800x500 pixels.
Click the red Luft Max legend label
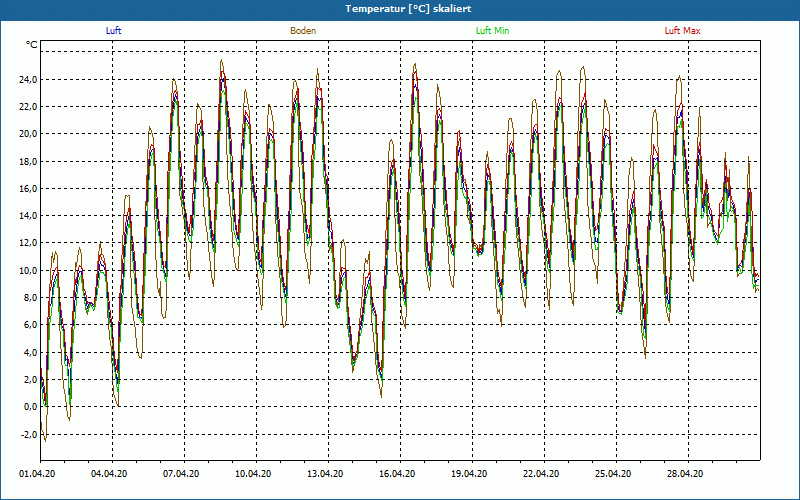click(x=682, y=31)
